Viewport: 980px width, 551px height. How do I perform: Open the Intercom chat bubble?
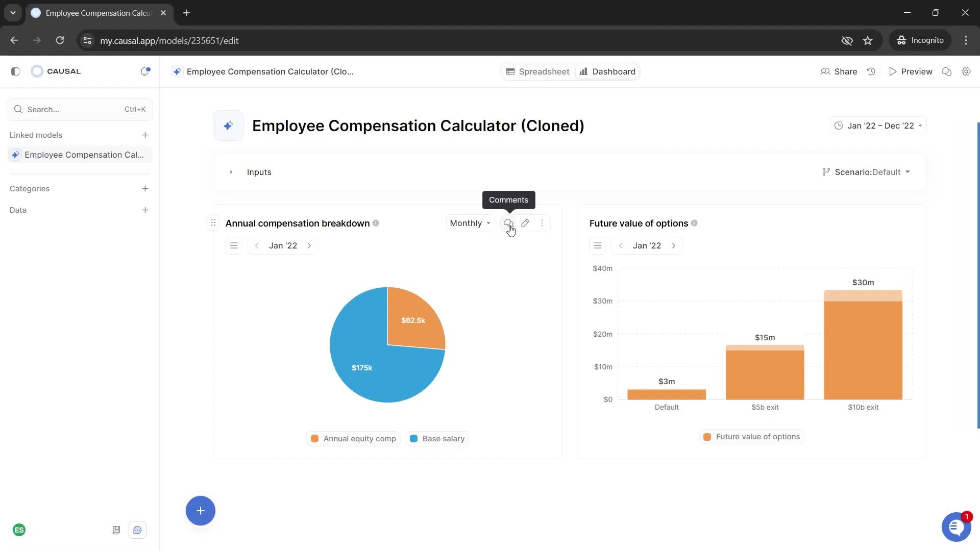(956, 527)
